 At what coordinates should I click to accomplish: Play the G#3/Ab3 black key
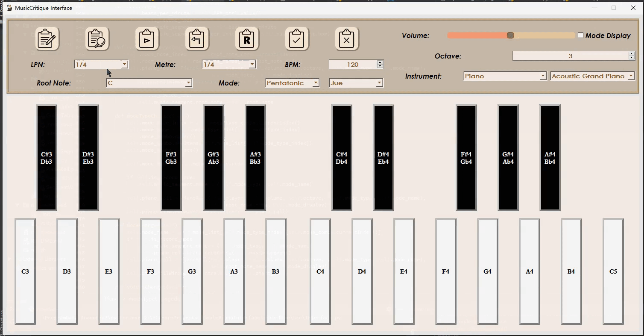(214, 158)
